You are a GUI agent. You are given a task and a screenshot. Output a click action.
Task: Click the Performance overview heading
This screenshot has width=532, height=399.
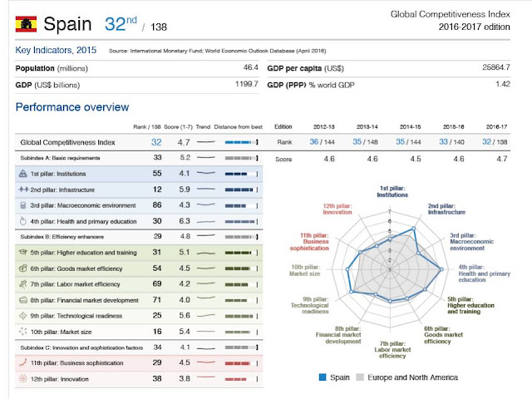tap(72, 106)
